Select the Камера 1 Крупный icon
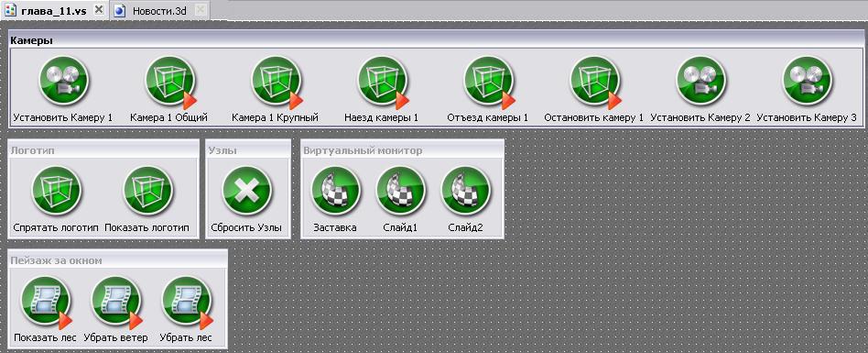This screenshot has height=353, width=868. tap(276, 81)
